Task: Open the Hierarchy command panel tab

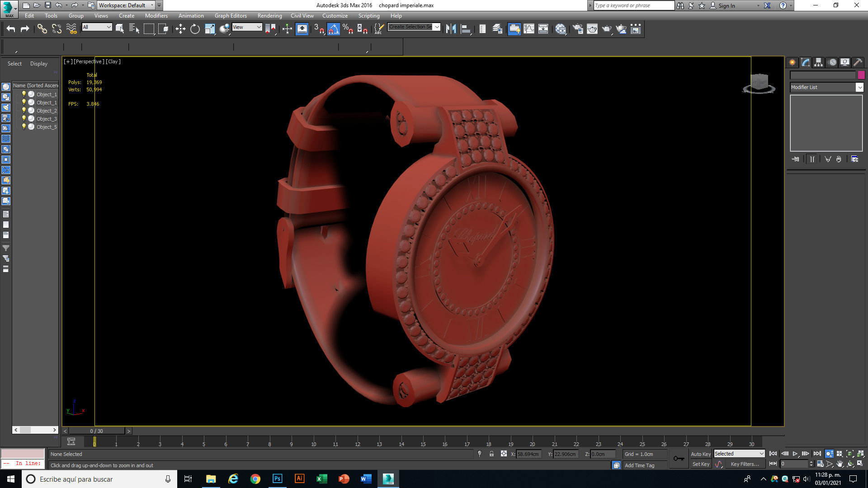Action: [x=818, y=62]
